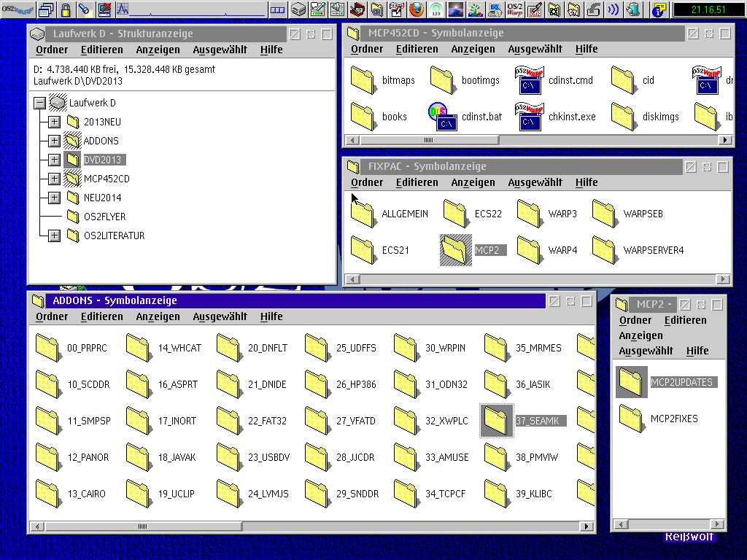The height and width of the screenshot is (560, 747).
Task: Click the earth from space icon
Action: [456, 9]
